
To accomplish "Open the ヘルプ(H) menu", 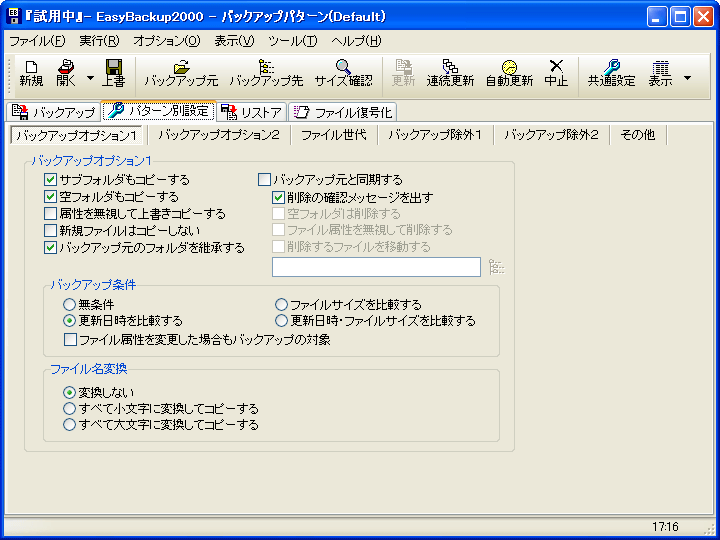I will (356, 41).
